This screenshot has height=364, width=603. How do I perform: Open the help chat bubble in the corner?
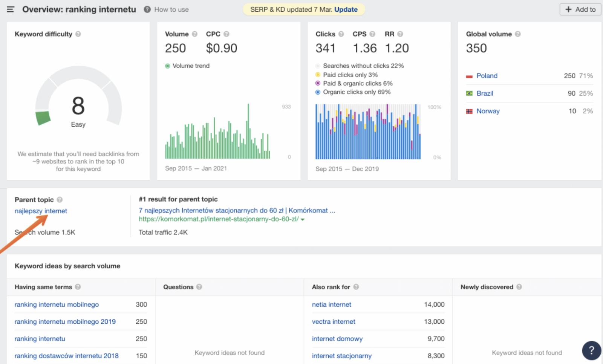coord(591,350)
